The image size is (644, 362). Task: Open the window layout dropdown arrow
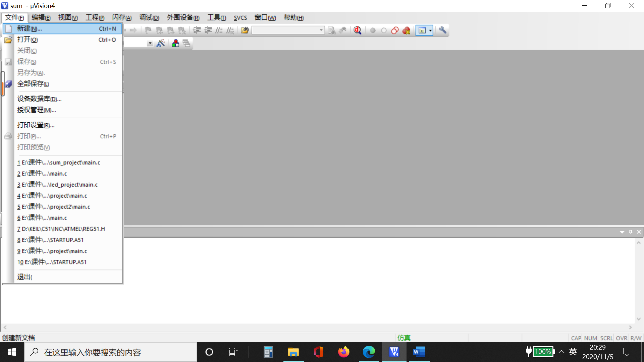click(x=430, y=31)
